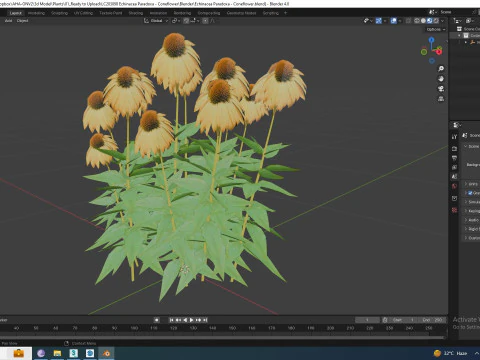Switch to the Modeling workspace tab
This screenshot has height=360, width=480.
point(36,13)
